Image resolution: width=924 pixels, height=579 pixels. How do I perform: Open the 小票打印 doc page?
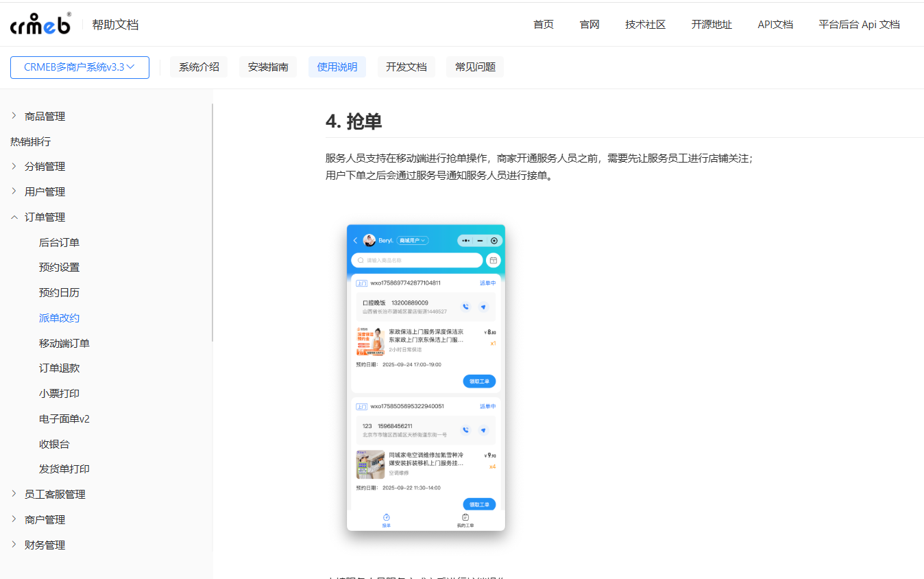pos(59,394)
